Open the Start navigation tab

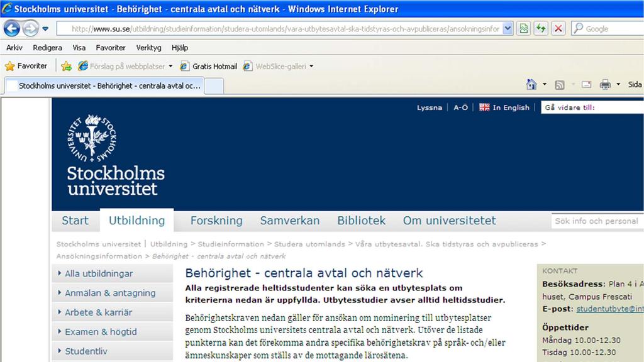[x=75, y=221]
